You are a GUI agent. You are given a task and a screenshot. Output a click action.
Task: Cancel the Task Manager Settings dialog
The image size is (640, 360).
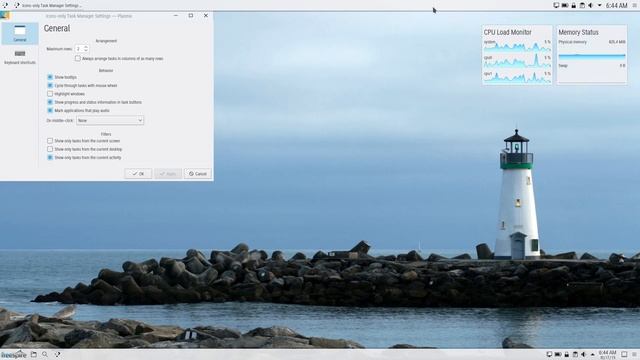click(x=198, y=173)
